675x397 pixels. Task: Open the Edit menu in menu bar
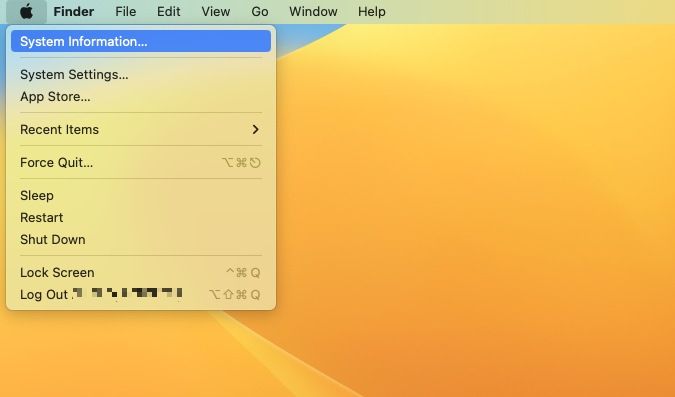point(168,12)
